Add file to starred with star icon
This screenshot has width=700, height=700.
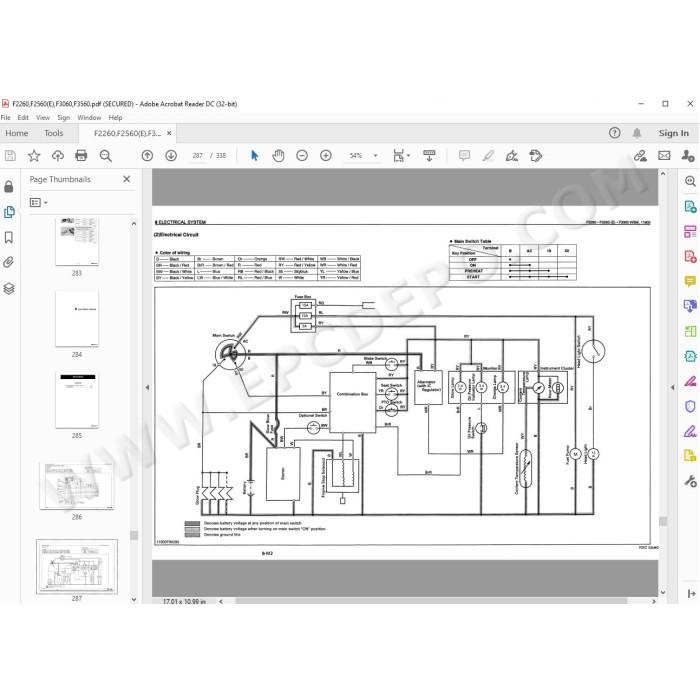coord(34,156)
